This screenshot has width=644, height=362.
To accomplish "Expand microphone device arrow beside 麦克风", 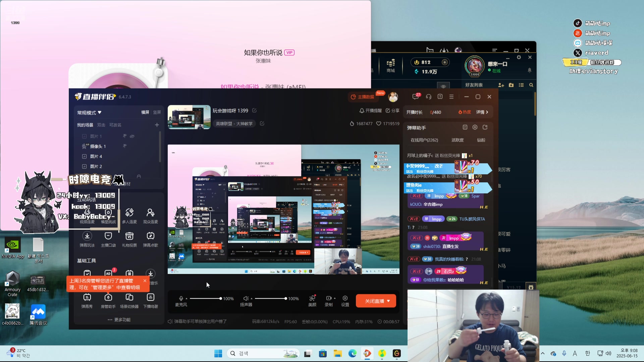I will pyautogui.click(x=186, y=298).
